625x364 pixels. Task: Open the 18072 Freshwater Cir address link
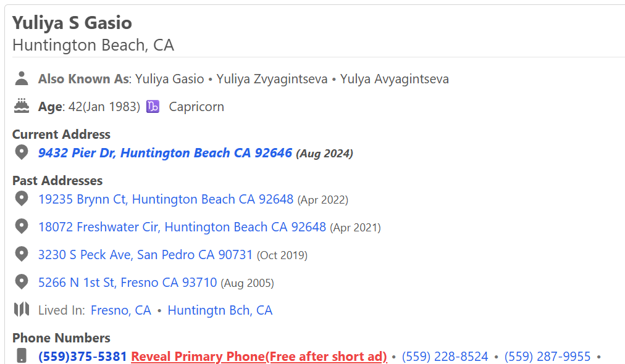(182, 227)
